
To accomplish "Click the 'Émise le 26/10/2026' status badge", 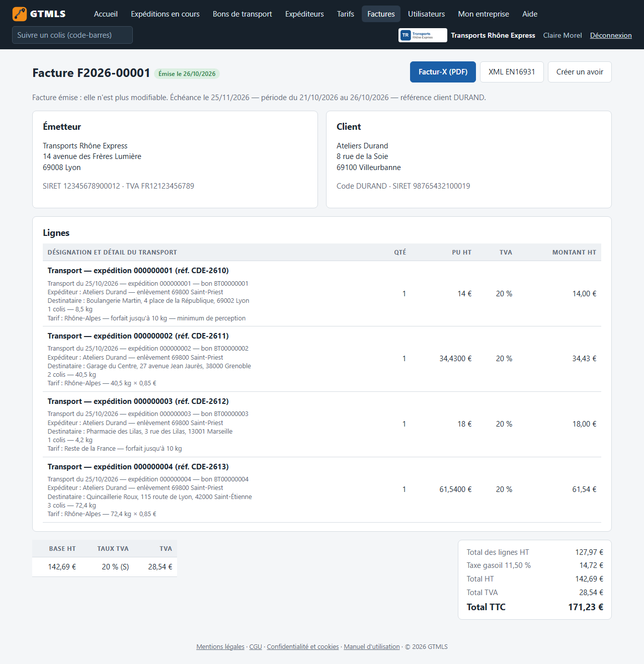I will click(187, 74).
